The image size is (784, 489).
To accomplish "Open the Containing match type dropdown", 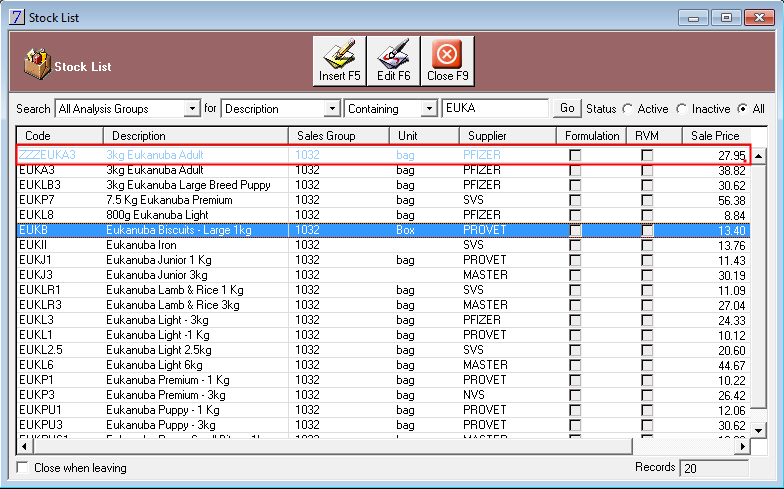I will (x=428, y=108).
